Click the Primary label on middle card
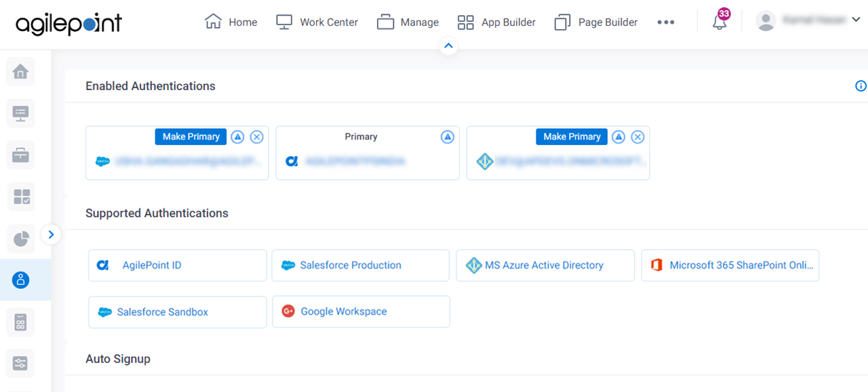The image size is (868, 392). tap(361, 137)
